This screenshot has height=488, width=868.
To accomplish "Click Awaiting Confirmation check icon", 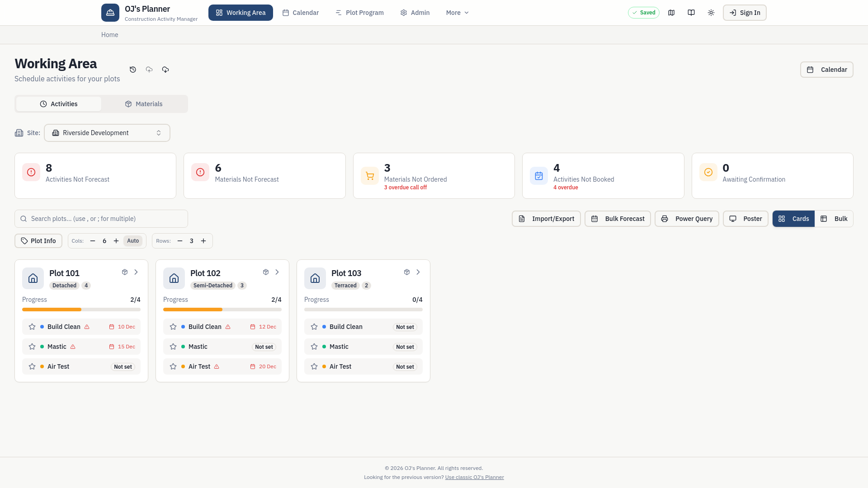I will [x=708, y=172].
